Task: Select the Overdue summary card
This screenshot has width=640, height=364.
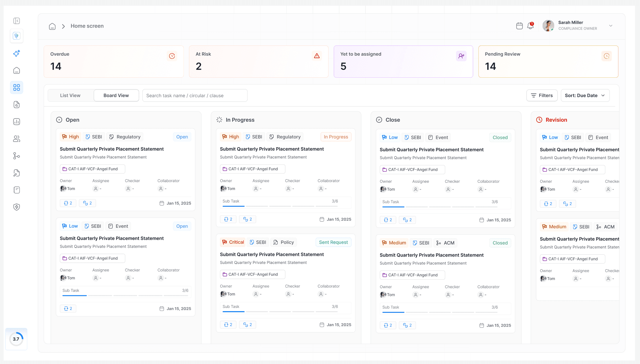Action: (114, 61)
